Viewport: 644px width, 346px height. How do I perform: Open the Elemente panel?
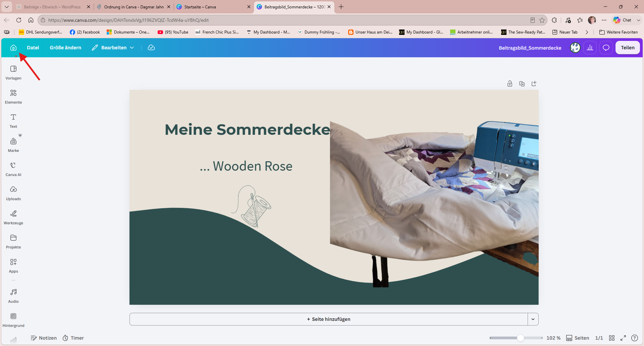click(13, 97)
